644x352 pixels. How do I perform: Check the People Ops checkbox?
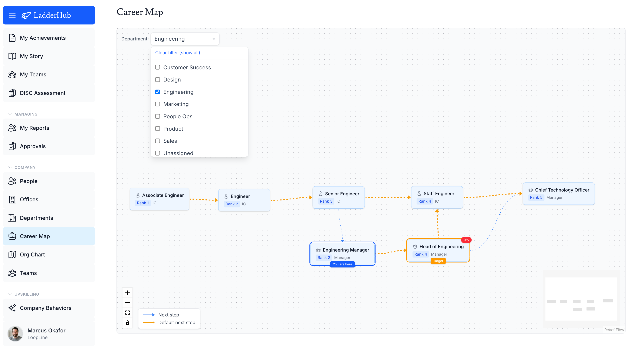coord(158,116)
